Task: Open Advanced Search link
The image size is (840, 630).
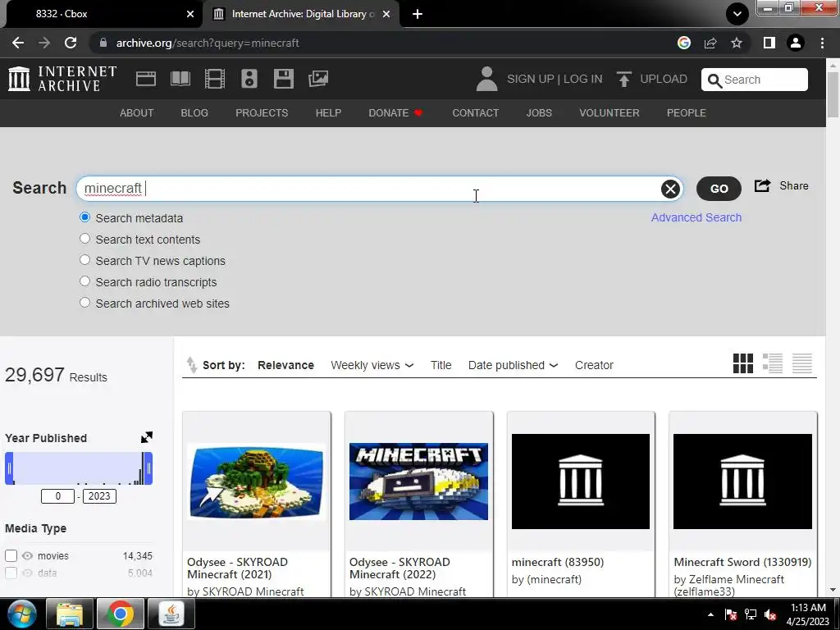Action: 696,217
